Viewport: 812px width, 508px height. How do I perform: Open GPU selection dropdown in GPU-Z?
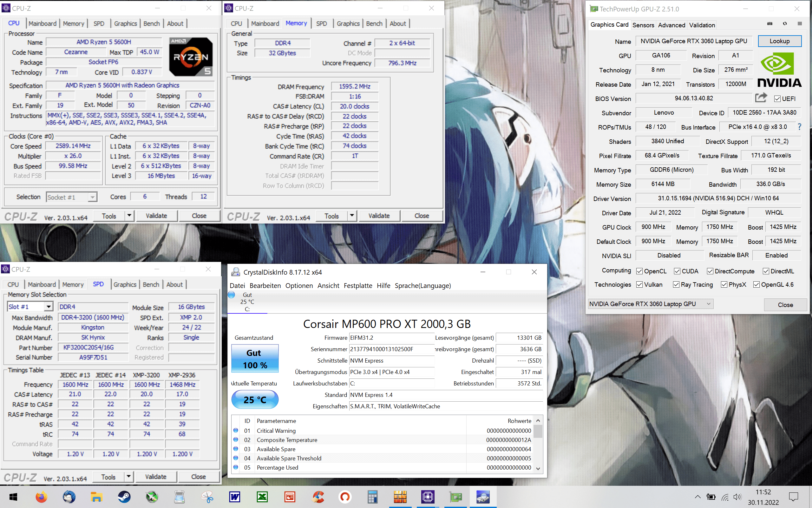650,304
